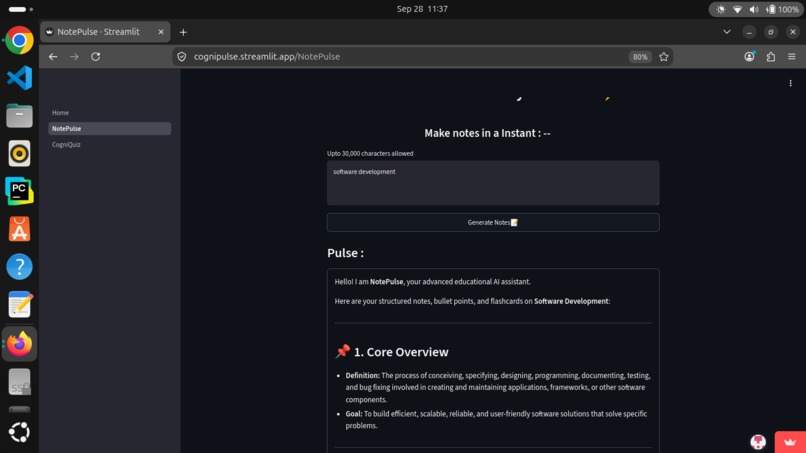Open the Files manager dock icon
This screenshot has height=453, width=806.
point(19,116)
